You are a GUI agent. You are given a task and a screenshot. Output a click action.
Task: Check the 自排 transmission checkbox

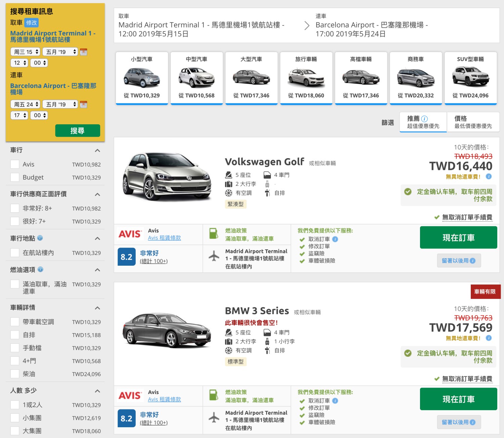point(15,335)
